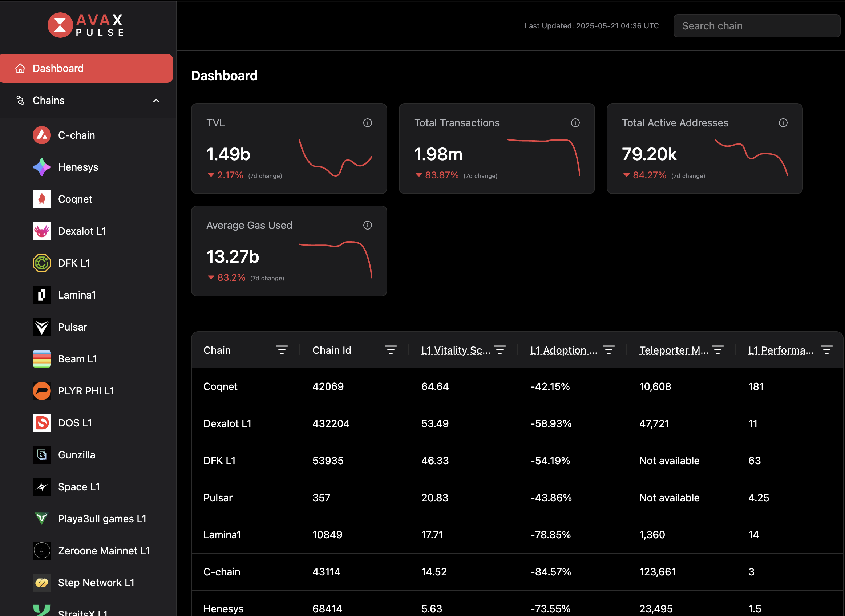Select the Dexalot L1 table row name
The width and height of the screenshot is (845, 616).
coord(227,423)
